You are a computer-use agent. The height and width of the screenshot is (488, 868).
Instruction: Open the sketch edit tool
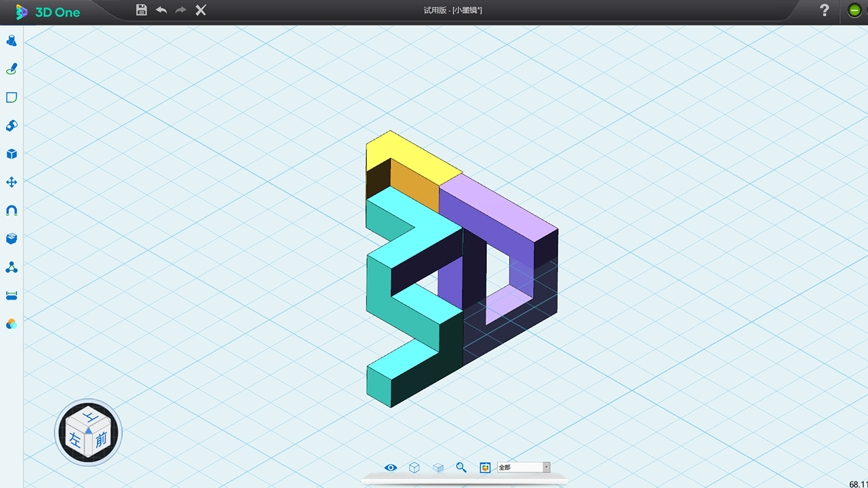(12, 98)
